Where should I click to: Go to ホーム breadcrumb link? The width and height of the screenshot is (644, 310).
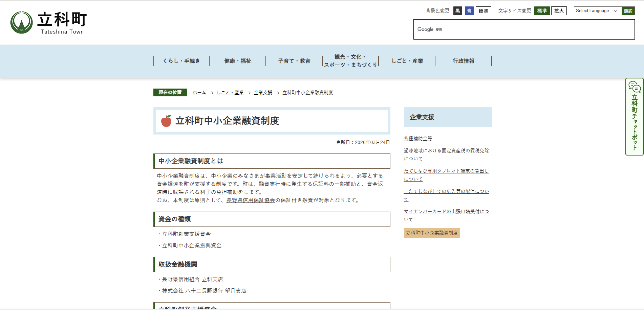click(199, 92)
